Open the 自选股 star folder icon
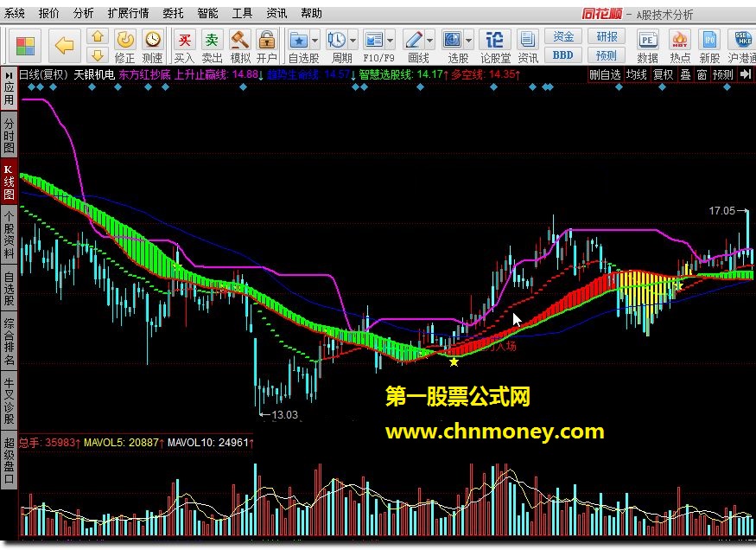 [x=298, y=40]
